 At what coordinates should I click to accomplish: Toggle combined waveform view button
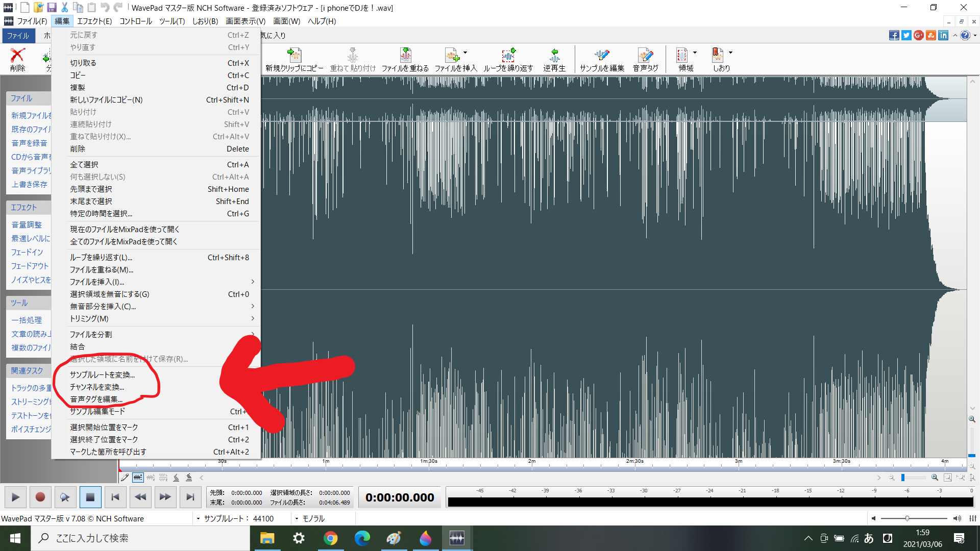pos(138,478)
